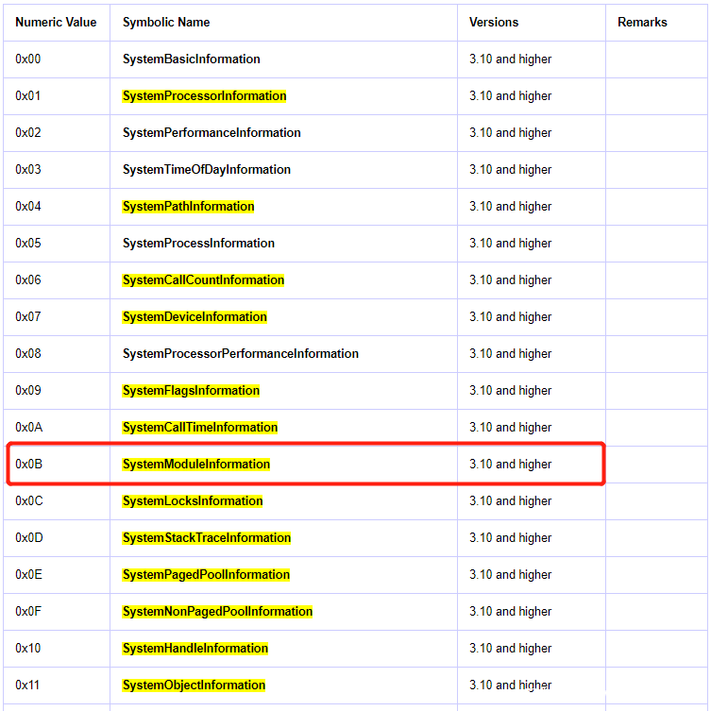Select the SystemProcessInformation entry
The width and height of the screenshot is (728, 711).
point(198,243)
